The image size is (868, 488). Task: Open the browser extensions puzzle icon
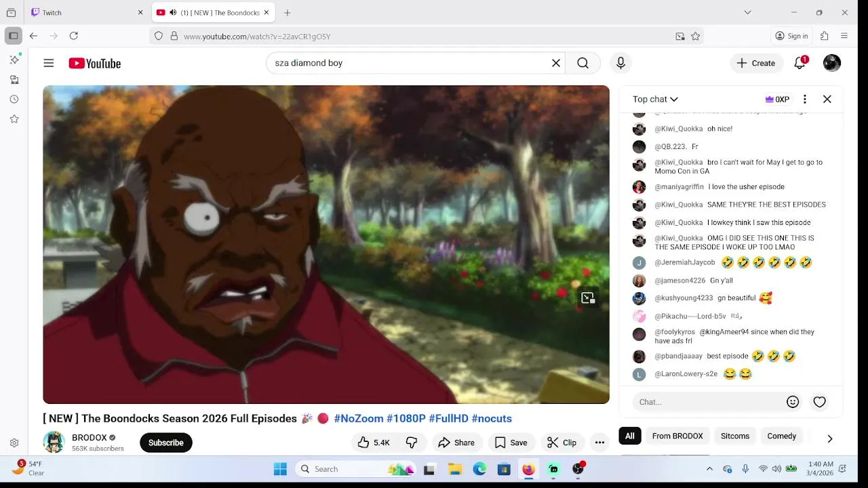(825, 36)
